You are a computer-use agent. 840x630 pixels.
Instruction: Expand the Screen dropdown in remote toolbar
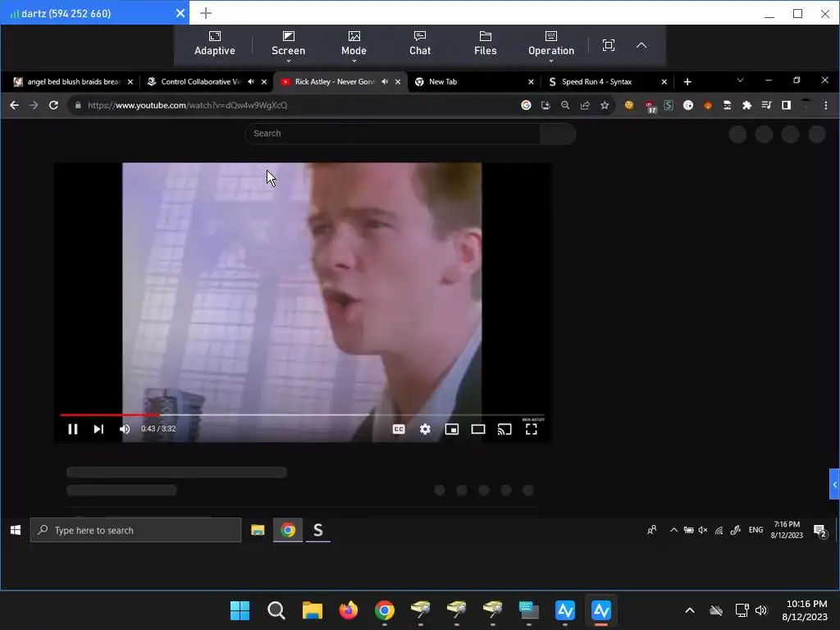288,45
